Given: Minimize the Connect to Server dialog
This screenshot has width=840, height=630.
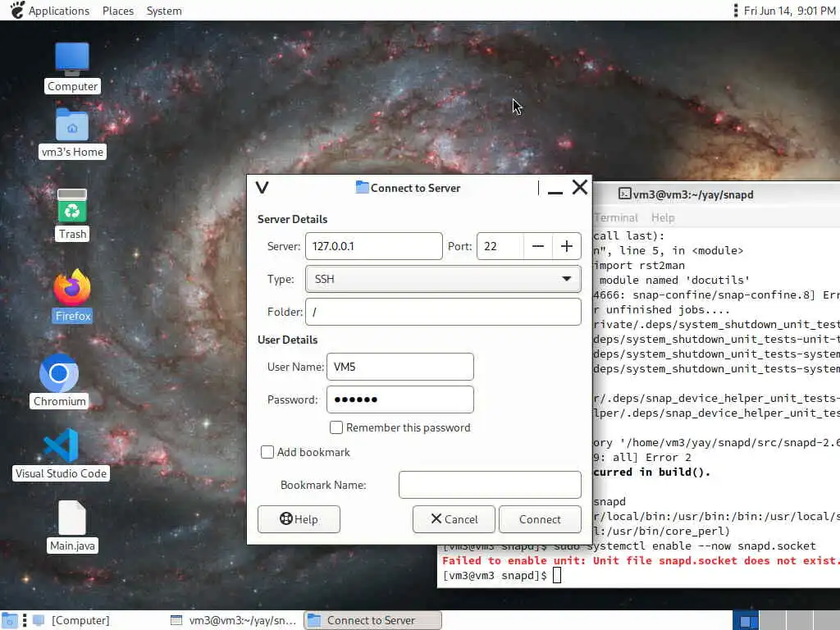Looking at the screenshot, I should point(555,188).
